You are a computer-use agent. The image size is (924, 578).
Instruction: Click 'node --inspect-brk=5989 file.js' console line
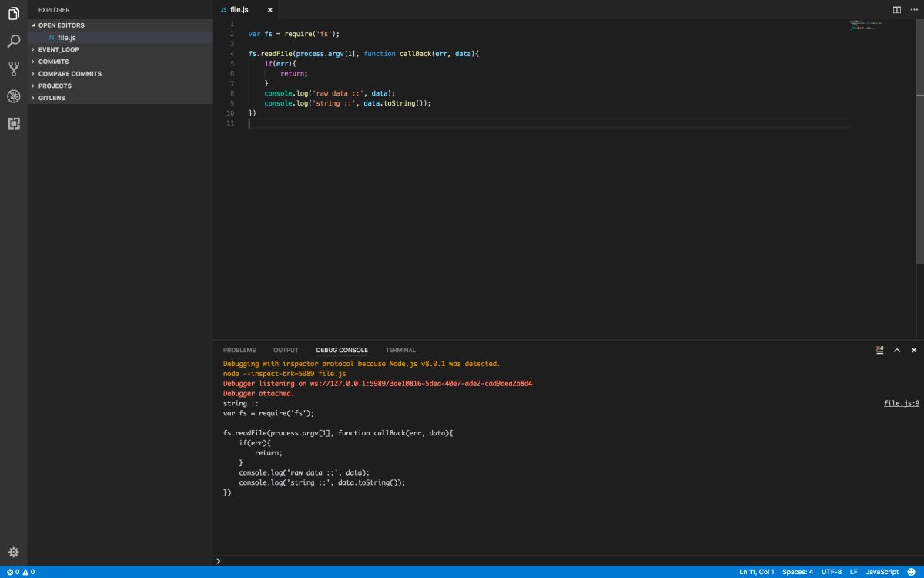285,374
